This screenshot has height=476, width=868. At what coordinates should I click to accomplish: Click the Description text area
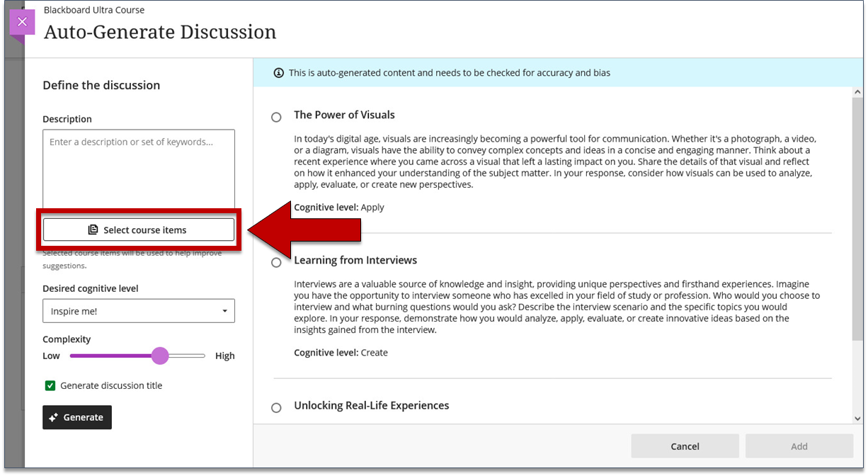139,169
